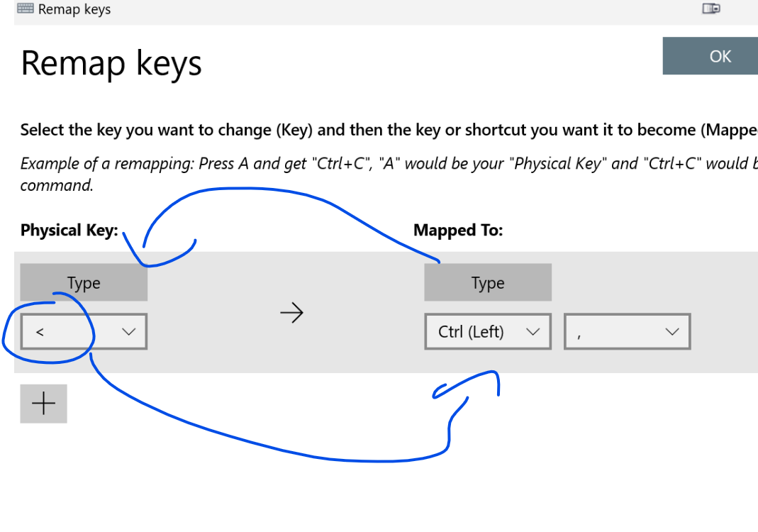Open the comma key dropdown in Mapped To
The image size is (758, 532).
(627, 331)
